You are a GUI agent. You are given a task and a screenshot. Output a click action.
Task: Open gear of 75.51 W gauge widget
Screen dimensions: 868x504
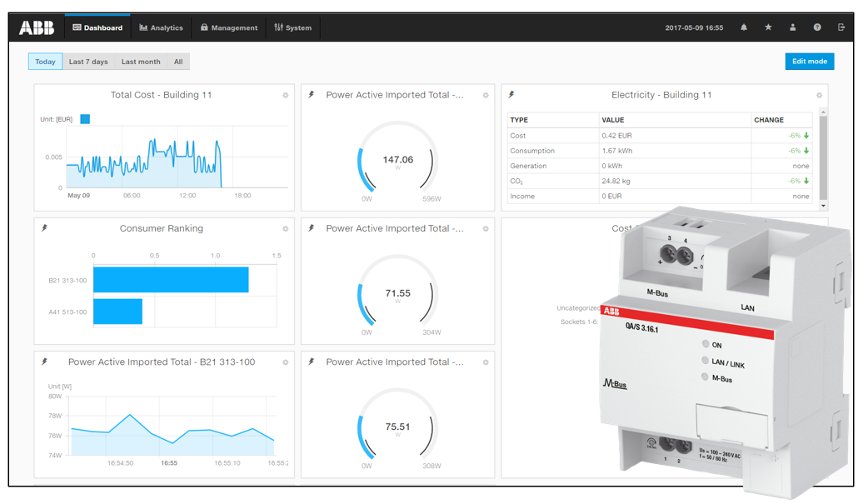tap(486, 362)
